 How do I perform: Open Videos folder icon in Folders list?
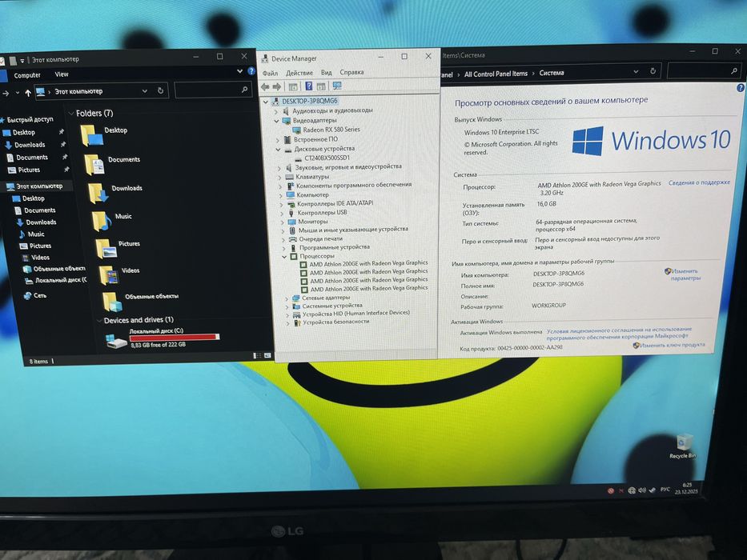(109, 276)
